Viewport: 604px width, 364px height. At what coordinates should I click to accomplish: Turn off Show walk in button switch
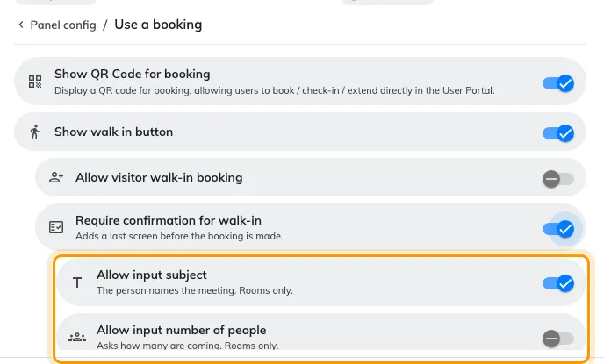click(x=558, y=133)
